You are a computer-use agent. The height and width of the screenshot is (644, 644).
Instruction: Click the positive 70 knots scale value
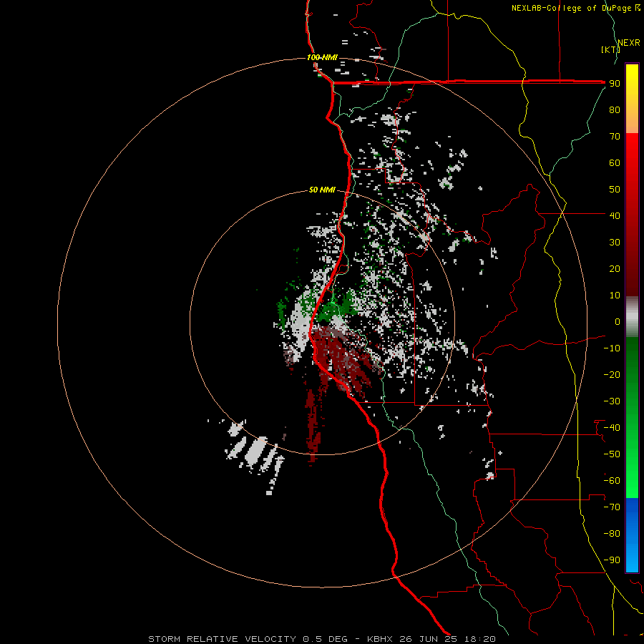[x=615, y=137]
